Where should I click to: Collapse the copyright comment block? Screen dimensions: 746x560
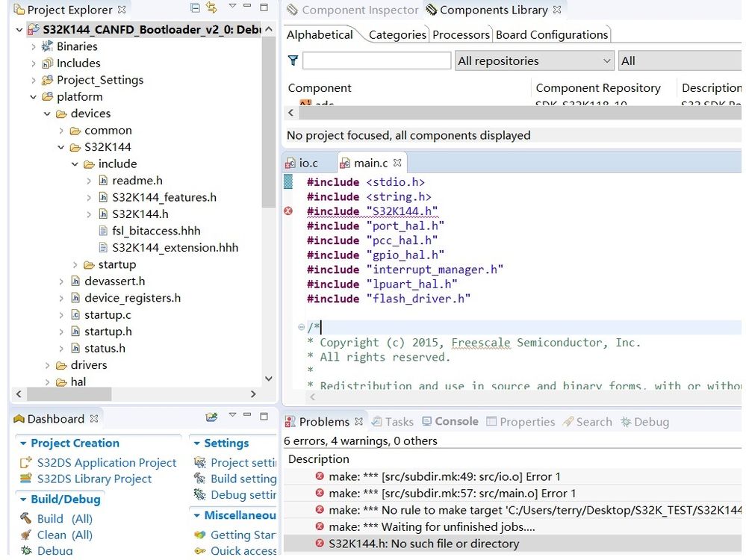pyautogui.click(x=301, y=327)
